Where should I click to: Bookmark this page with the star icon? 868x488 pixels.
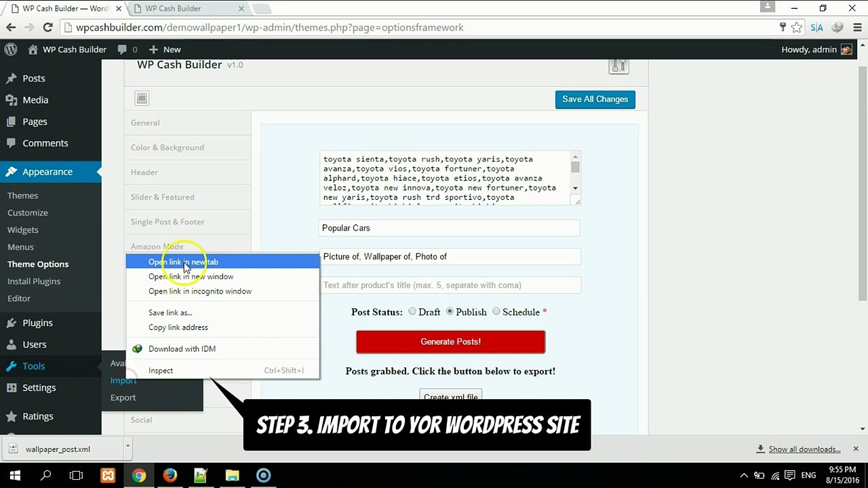point(797,28)
